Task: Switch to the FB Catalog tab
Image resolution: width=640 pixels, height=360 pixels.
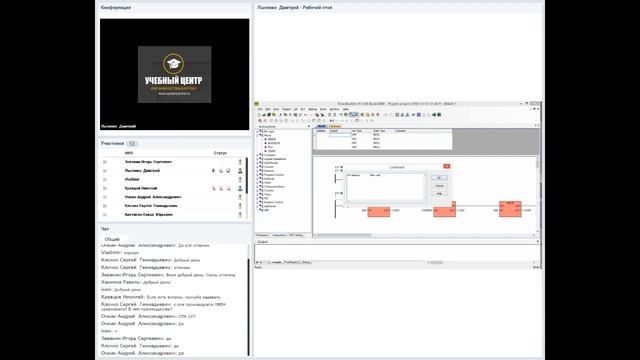Action: pyautogui.click(x=296, y=235)
